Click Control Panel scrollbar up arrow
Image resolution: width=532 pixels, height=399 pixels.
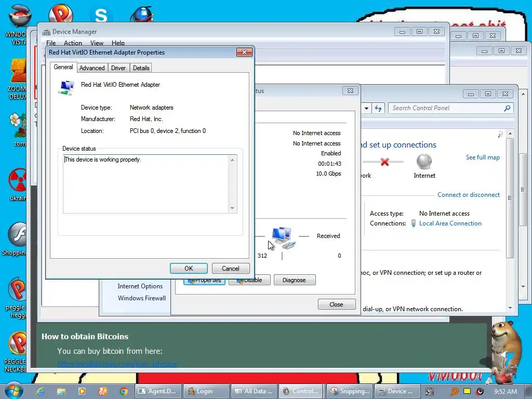click(x=510, y=134)
